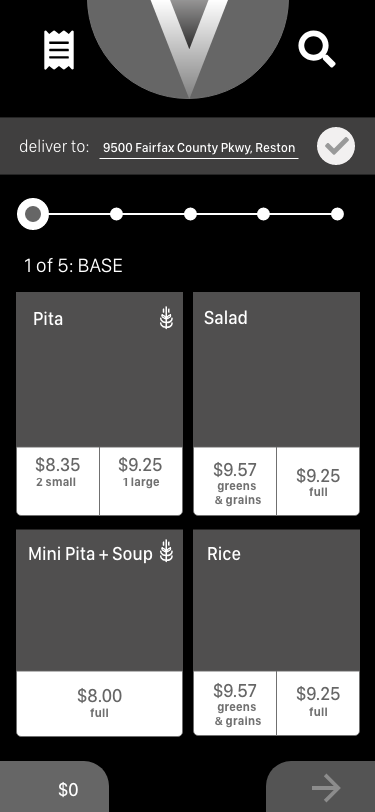Choose Salad $9.25 full option
Viewport: 375px width, 812px height.
coord(318,481)
